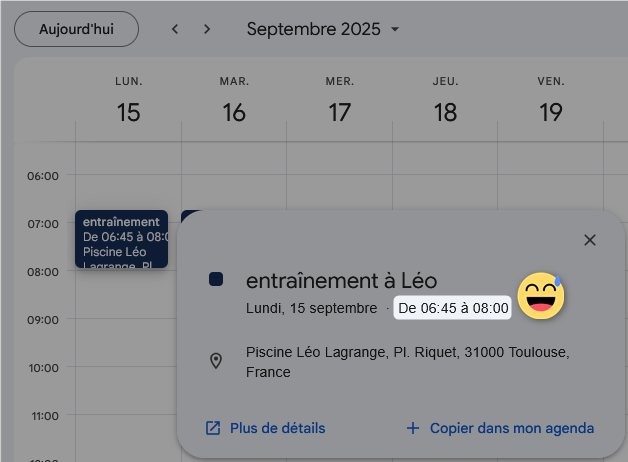This screenshot has width=628, height=462.
Task: Go to next week arrow
Action: click(x=207, y=29)
